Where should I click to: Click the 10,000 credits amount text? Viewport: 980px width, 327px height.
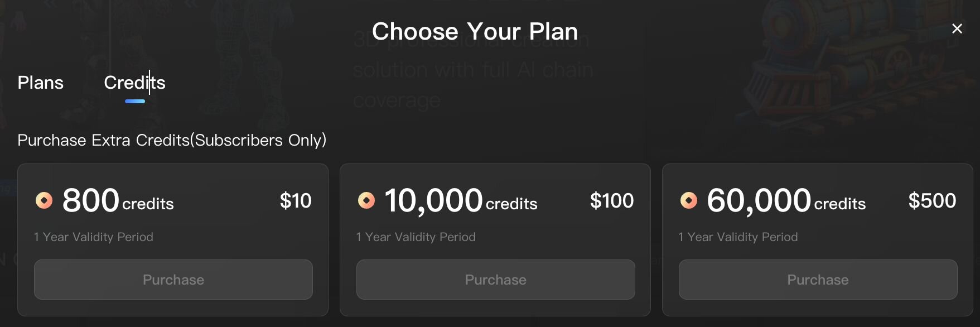(461, 201)
